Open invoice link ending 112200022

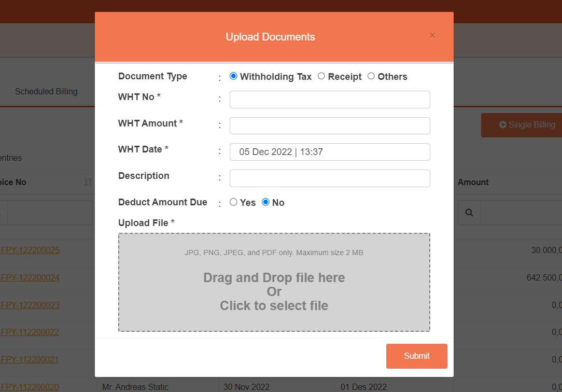tap(30, 332)
